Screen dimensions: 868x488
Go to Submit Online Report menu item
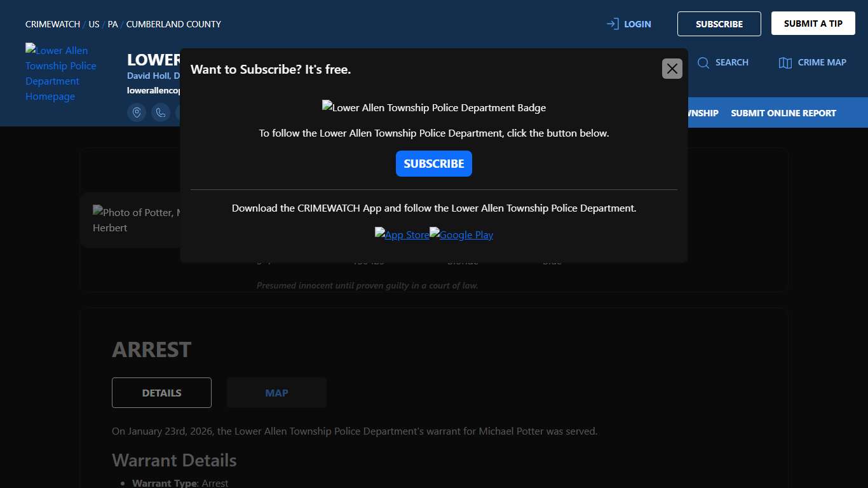783,113
